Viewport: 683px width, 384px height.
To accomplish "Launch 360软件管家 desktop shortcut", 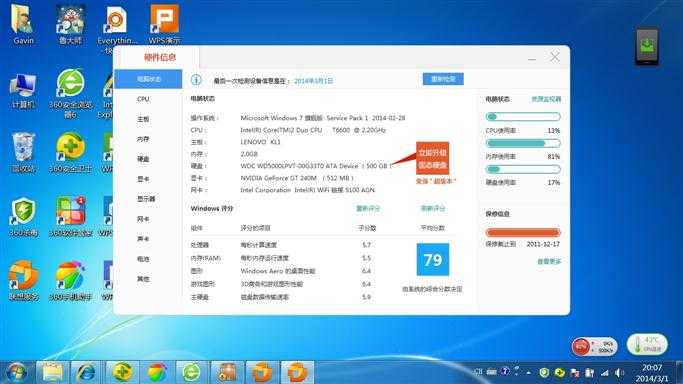I will (70, 217).
